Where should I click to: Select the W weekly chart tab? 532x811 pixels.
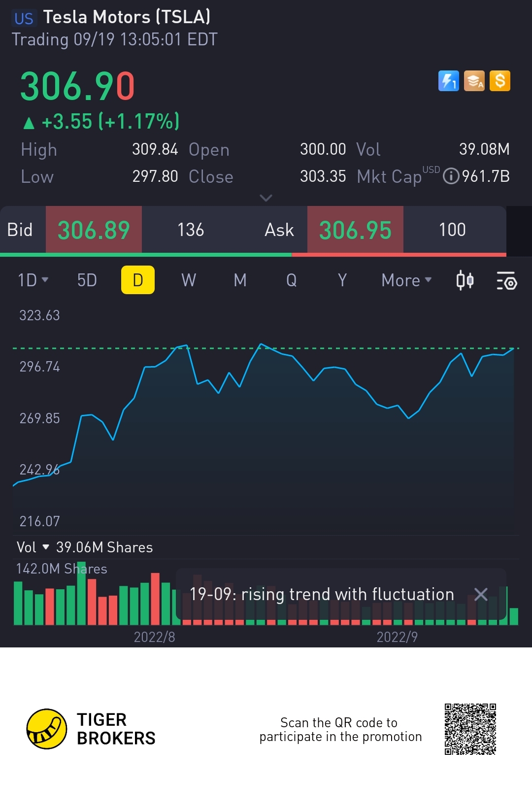pyautogui.click(x=189, y=280)
